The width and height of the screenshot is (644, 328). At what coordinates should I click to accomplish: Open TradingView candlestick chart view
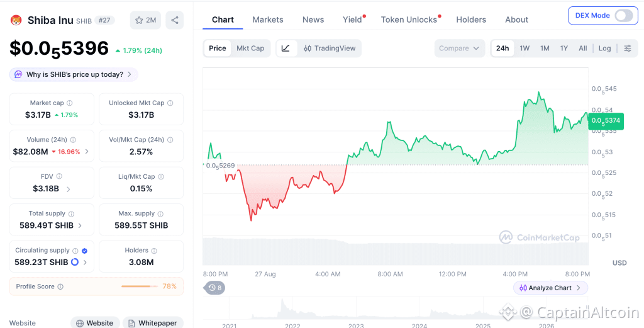click(x=330, y=48)
